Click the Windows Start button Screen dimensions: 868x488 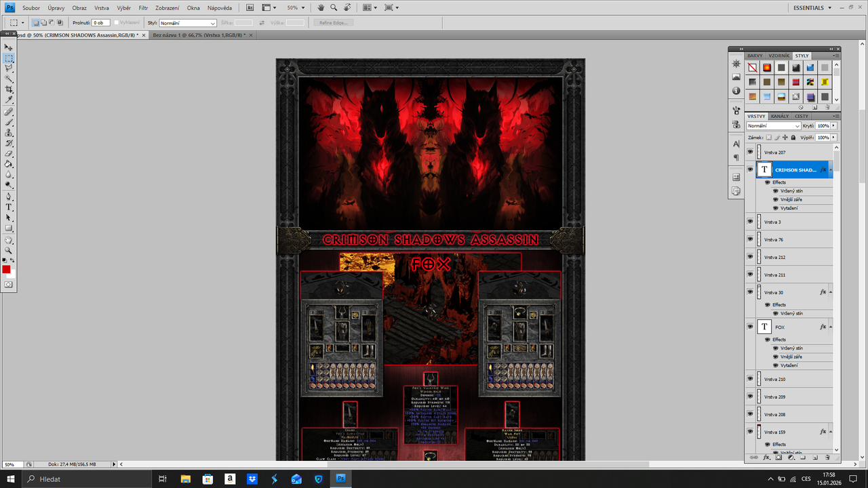[11, 479]
